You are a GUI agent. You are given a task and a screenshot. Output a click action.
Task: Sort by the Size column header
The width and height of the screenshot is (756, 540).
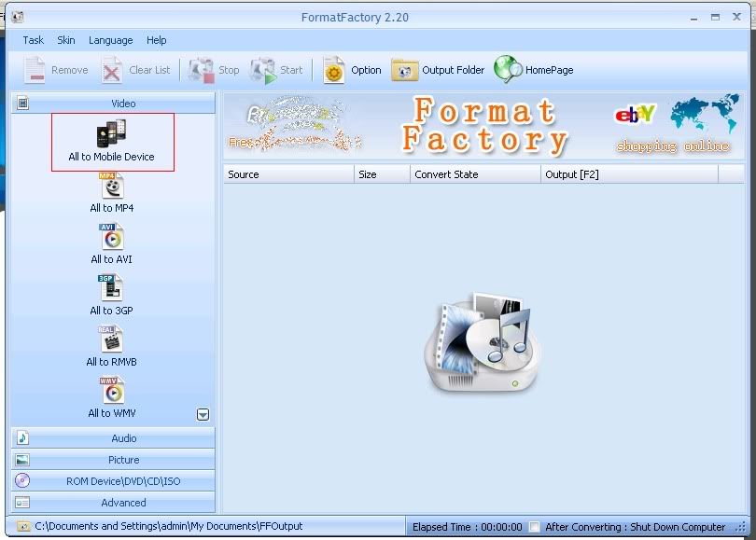(382, 174)
